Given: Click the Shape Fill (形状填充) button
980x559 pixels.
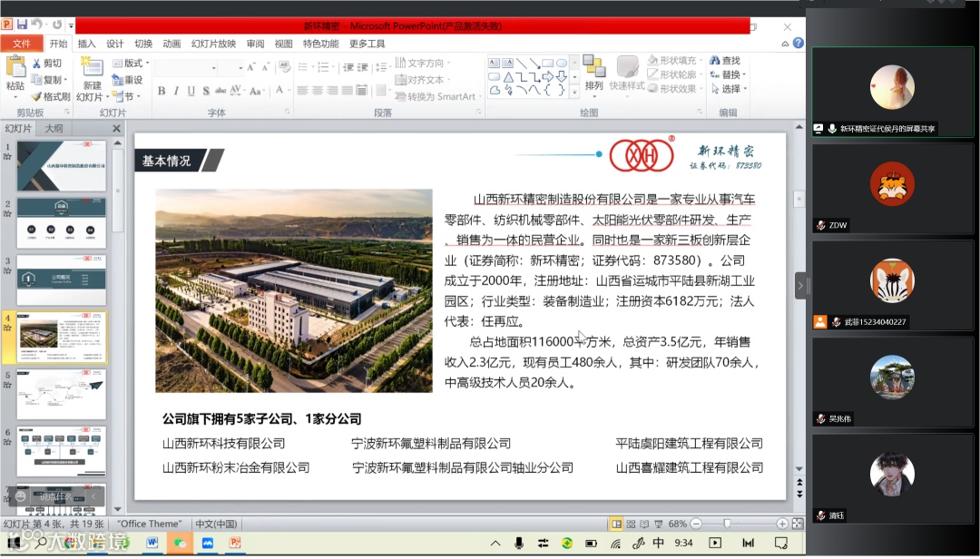Looking at the screenshot, I should pyautogui.click(x=675, y=60).
